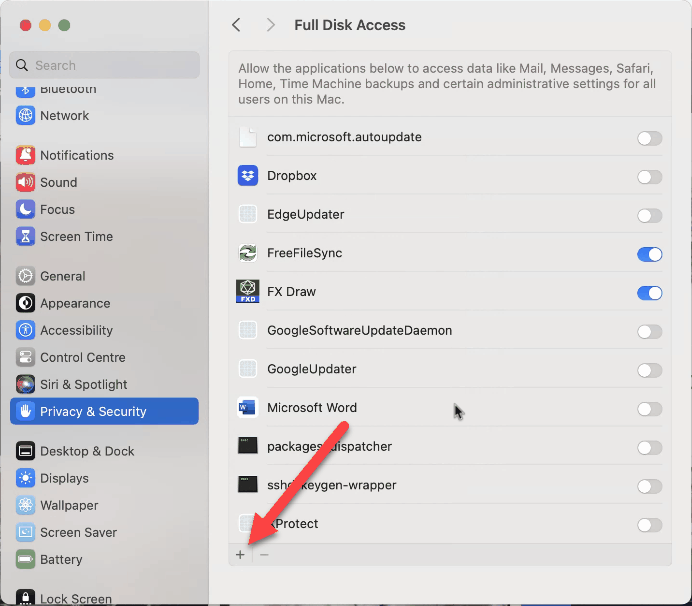
Task: Click the sshd-keygen-wrapper terminal icon
Action: coord(248,484)
